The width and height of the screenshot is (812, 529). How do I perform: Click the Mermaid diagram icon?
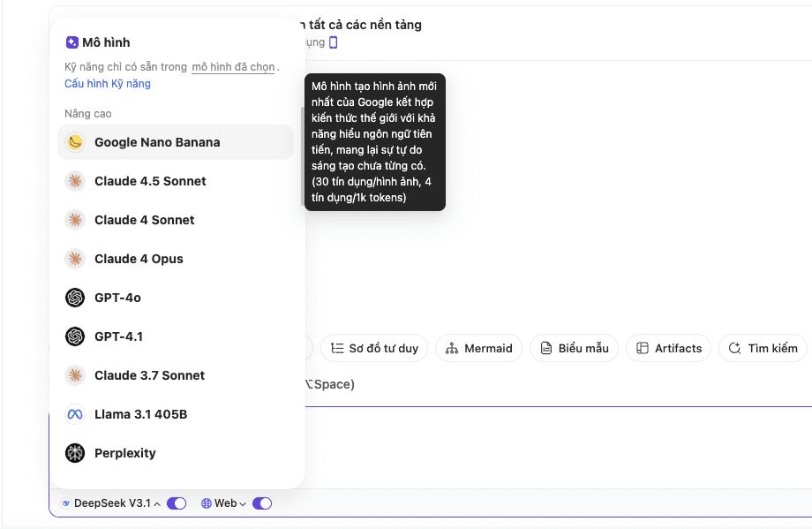pyautogui.click(x=452, y=348)
